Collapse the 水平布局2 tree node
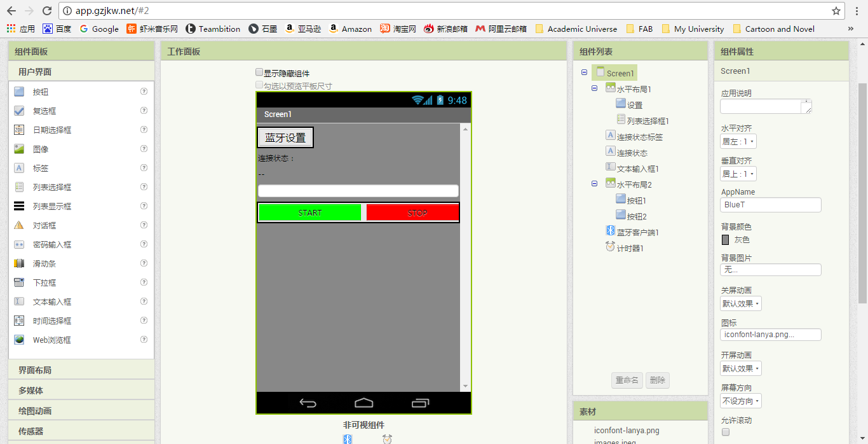 pyautogui.click(x=594, y=184)
